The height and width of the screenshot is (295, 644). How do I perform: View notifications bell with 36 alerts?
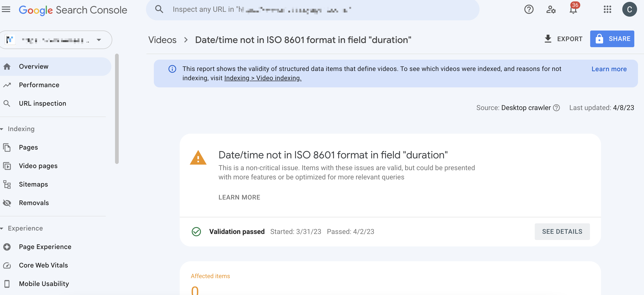coord(573,9)
